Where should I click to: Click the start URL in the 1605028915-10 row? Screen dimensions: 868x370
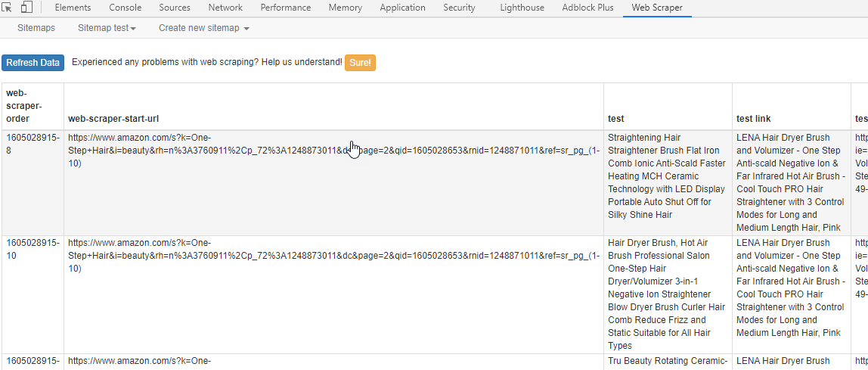tap(333, 255)
